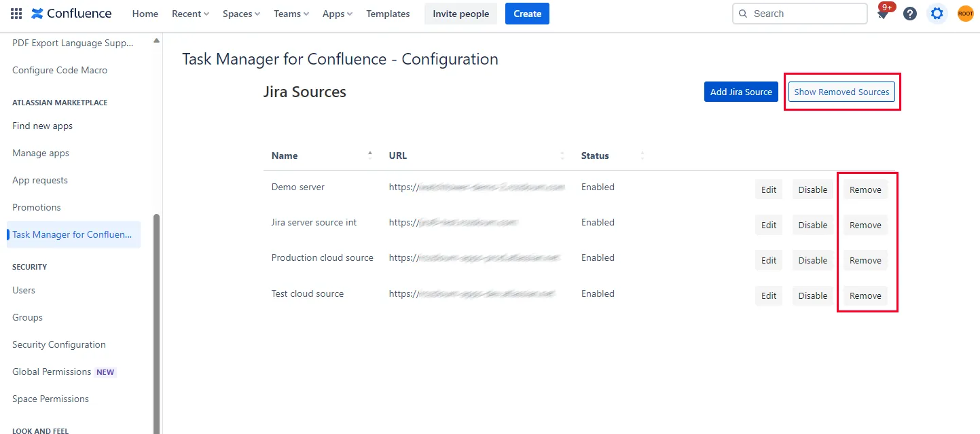Click the Jira server source int name cell
Screen dimensions: 980x434
click(x=314, y=222)
